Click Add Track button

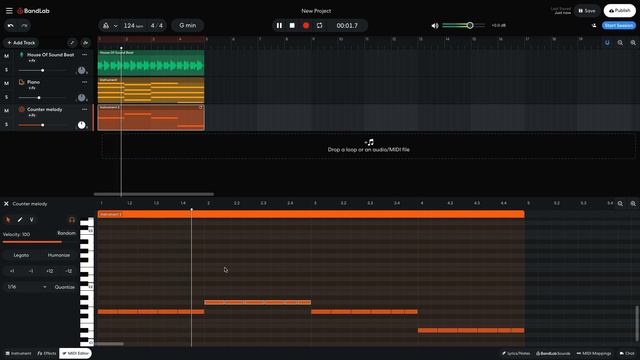(x=21, y=42)
